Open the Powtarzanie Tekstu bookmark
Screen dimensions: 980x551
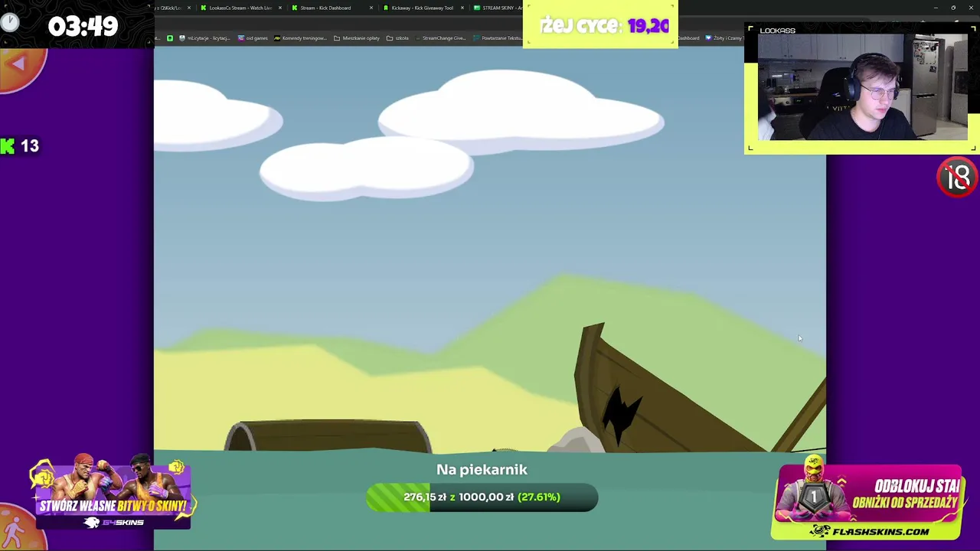pos(498,38)
